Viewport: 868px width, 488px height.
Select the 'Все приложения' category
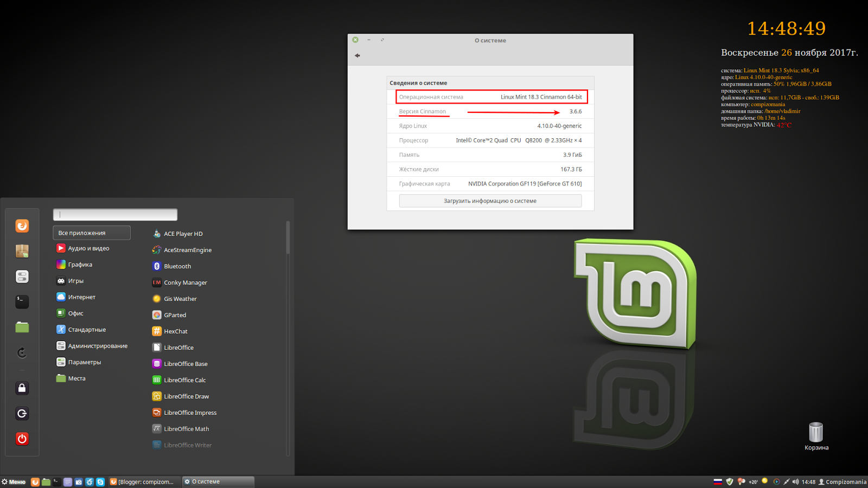click(x=91, y=232)
